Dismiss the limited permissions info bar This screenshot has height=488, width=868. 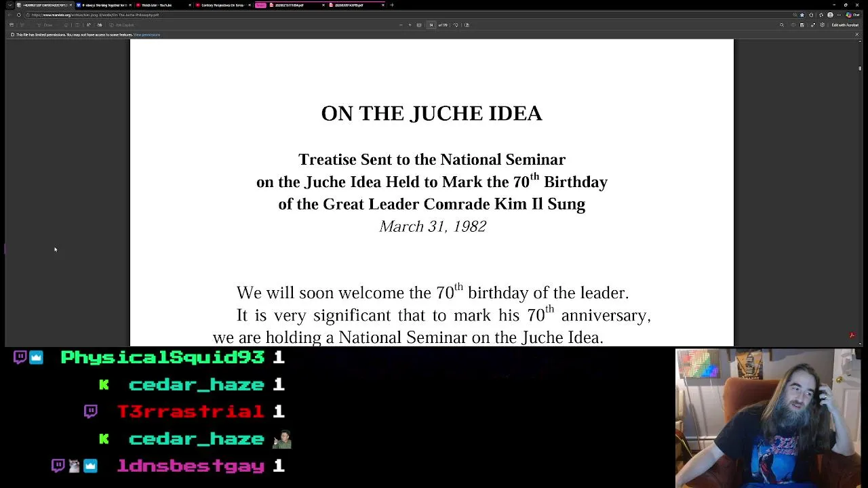856,34
